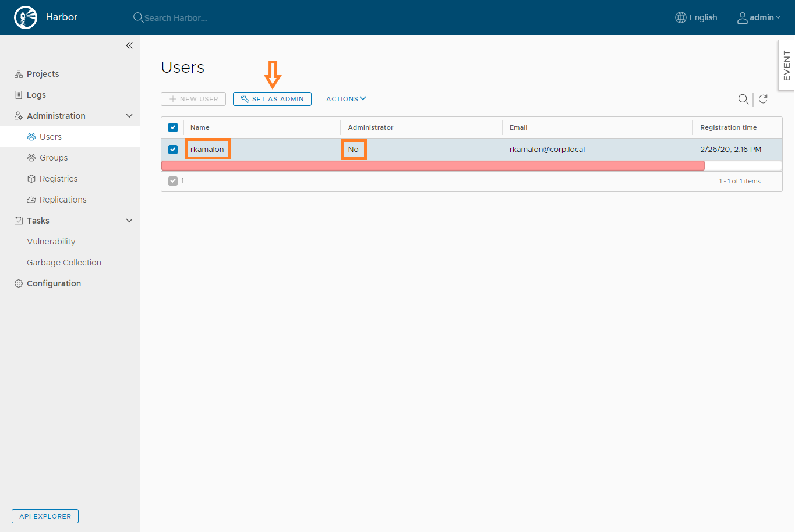Open Registries in the sidebar

(x=58, y=179)
